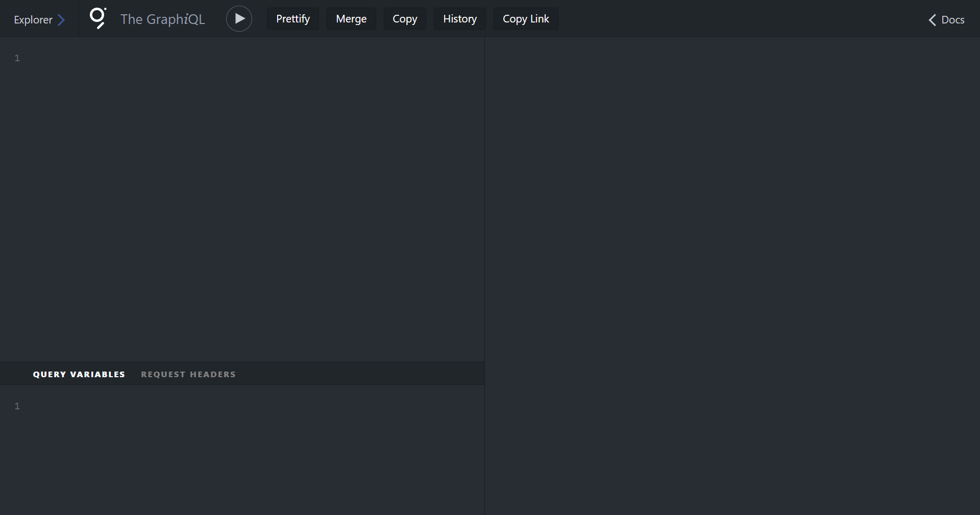This screenshot has height=515, width=980.
Task: Switch to the Request Headers tab
Action: coord(188,374)
